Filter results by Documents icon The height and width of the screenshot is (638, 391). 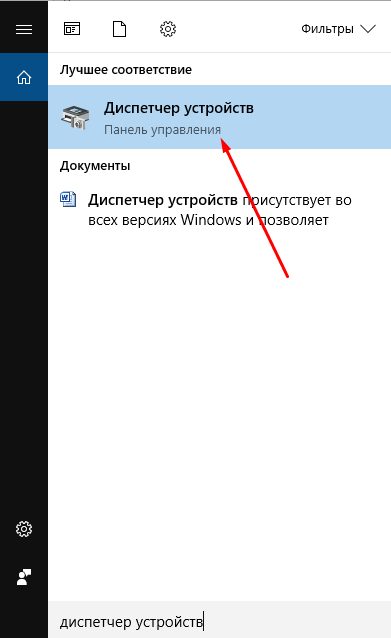point(119,29)
